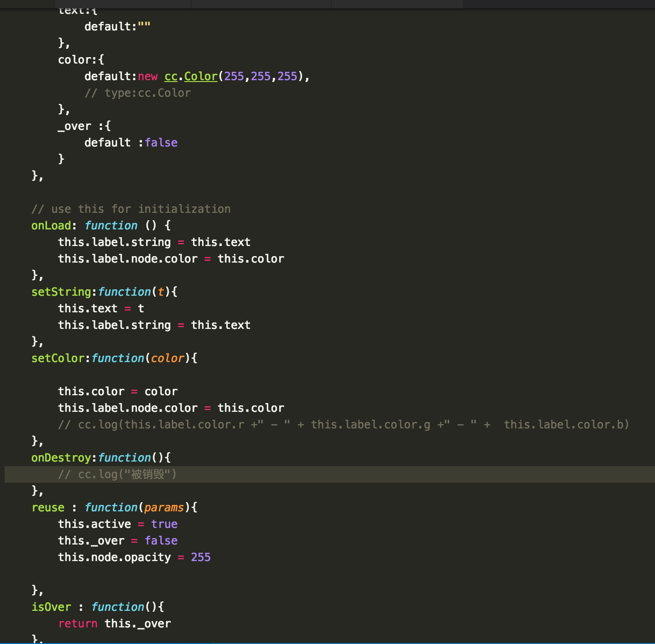Click the 255 value on the opacity line
The height and width of the screenshot is (644, 655).
pos(201,557)
